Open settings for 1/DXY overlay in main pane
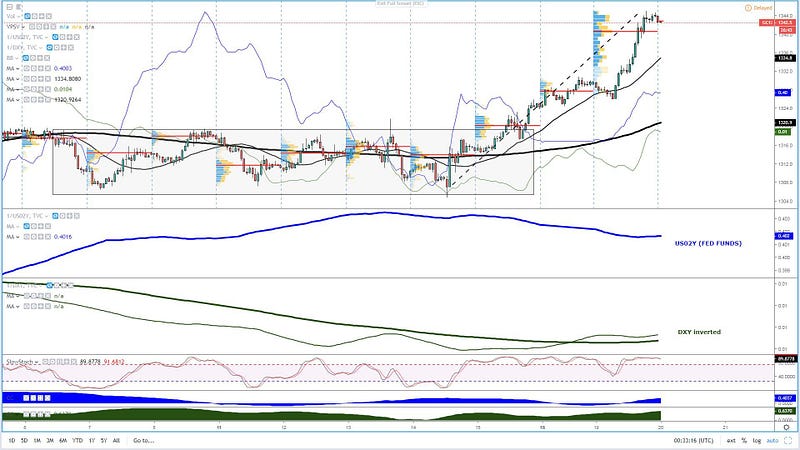Viewport: 800px width, 450px height. click(x=57, y=47)
